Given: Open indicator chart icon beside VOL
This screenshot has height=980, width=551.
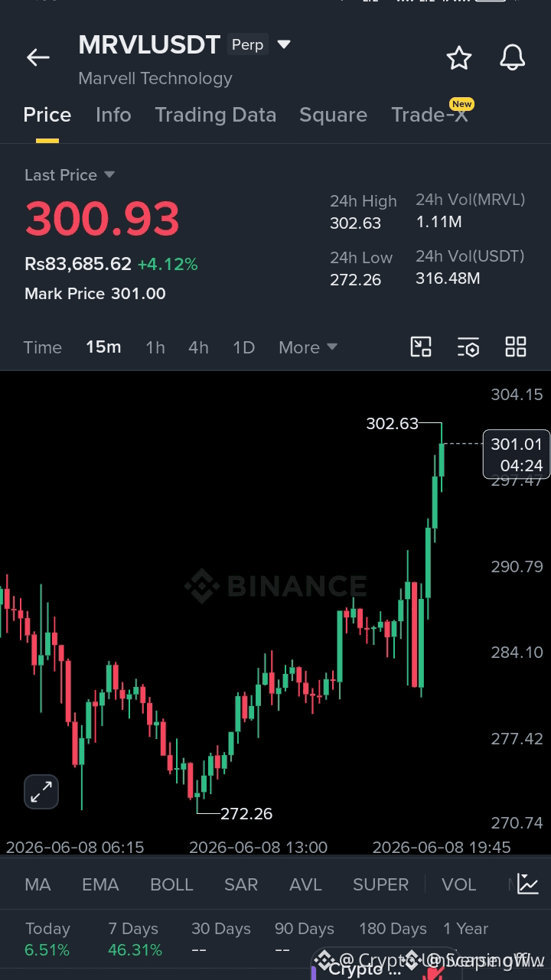Looking at the screenshot, I should point(527,884).
